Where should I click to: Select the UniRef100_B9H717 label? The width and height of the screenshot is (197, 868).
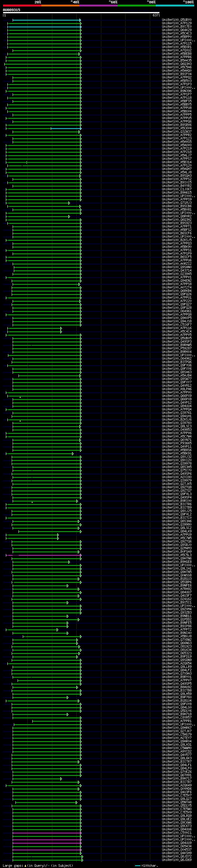click(x=177, y=778)
